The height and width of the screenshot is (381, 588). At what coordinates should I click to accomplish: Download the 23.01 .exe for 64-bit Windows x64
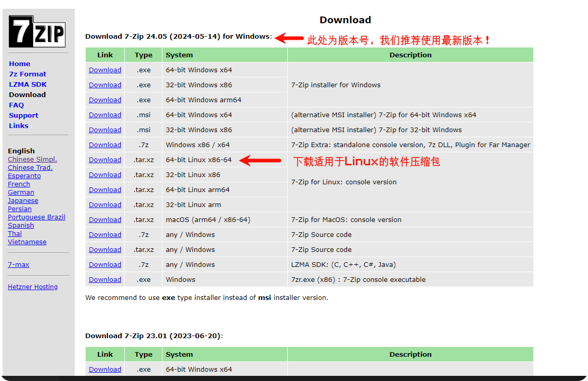click(105, 369)
